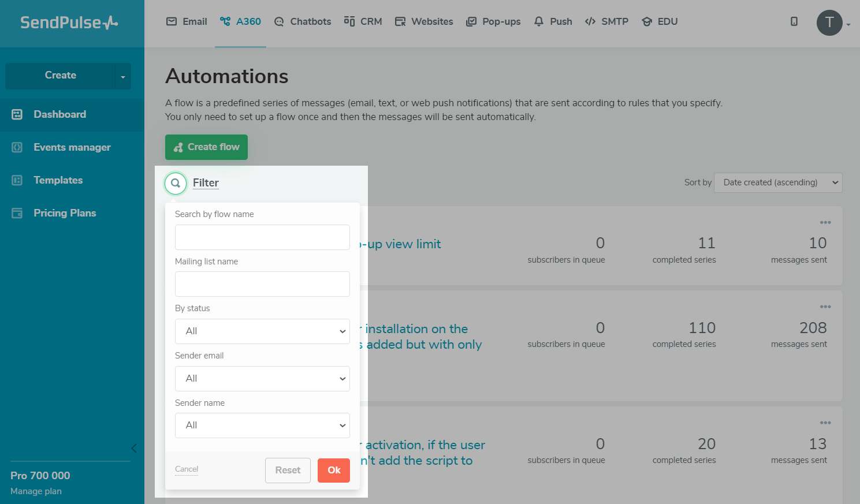The height and width of the screenshot is (504, 860).
Task: Expand the Sender name dropdown
Action: (262, 425)
